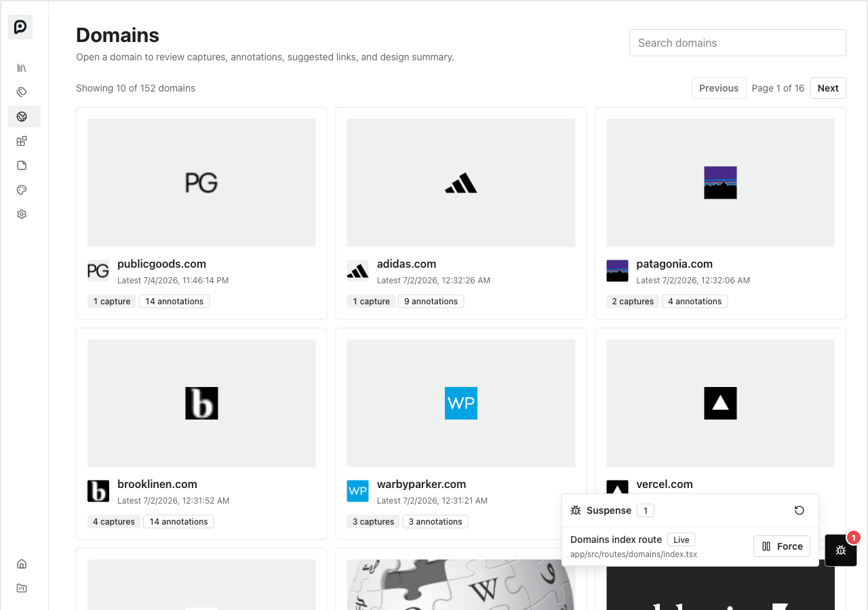Open the settings gear icon in sidebar

coord(22,214)
